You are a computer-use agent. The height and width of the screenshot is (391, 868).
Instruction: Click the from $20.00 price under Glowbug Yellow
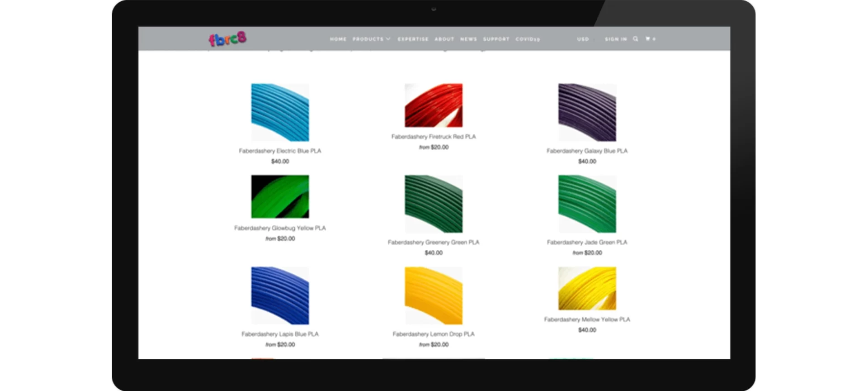click(x=280, y=238)
